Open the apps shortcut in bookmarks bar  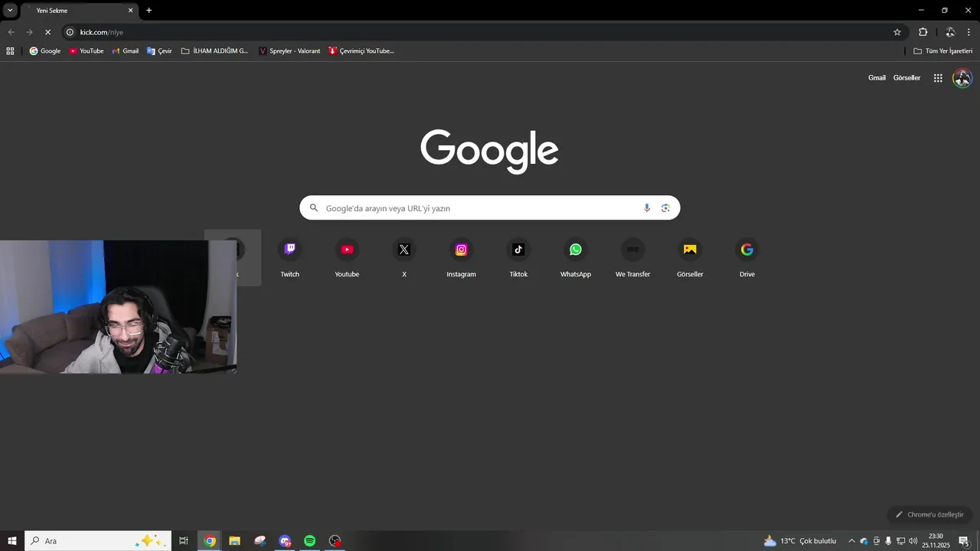tap(10, 51)
